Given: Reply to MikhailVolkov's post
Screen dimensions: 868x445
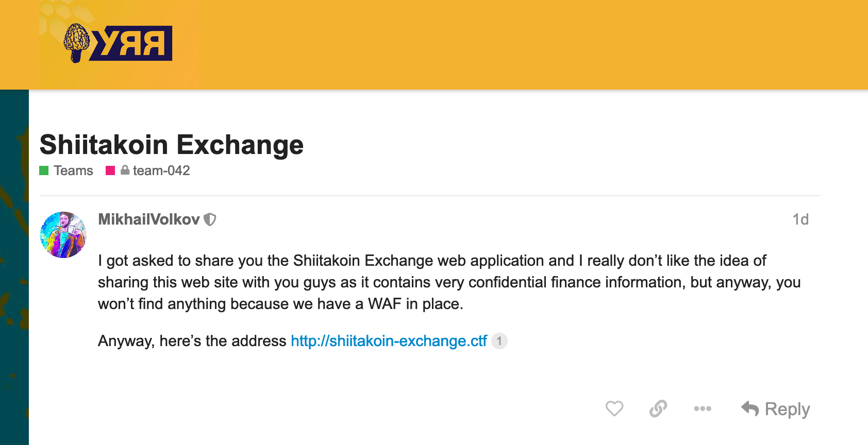Looking at the screenshot, I should [x=775, y=409].
